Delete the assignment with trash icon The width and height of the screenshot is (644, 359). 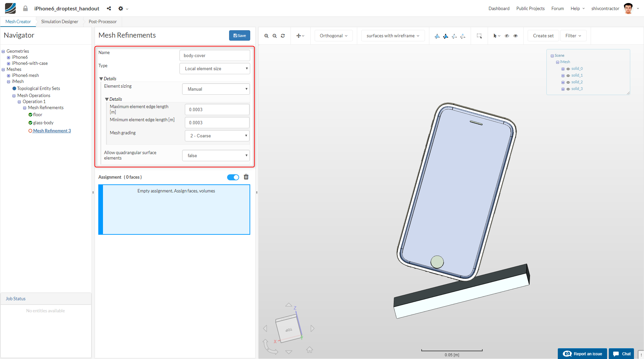tap(246, 177)
